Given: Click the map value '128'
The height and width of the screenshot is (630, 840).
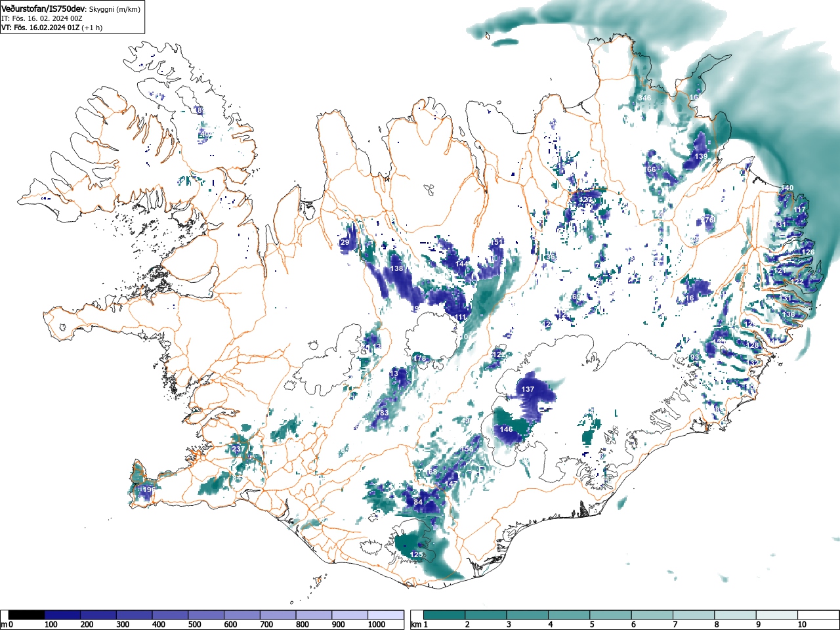Looking at the screenshot, I should click(x=753, y=346).
